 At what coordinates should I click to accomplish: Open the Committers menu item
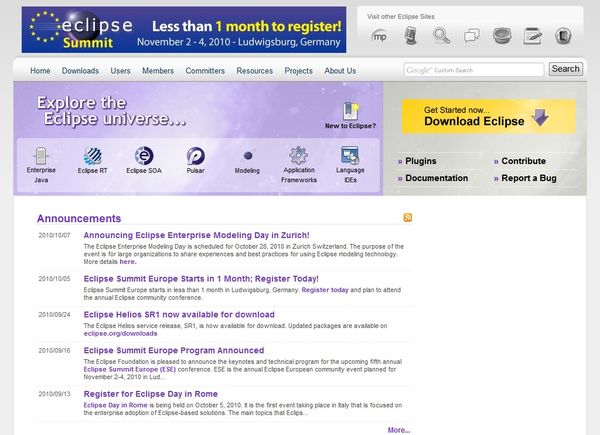(x=205, y=71)
